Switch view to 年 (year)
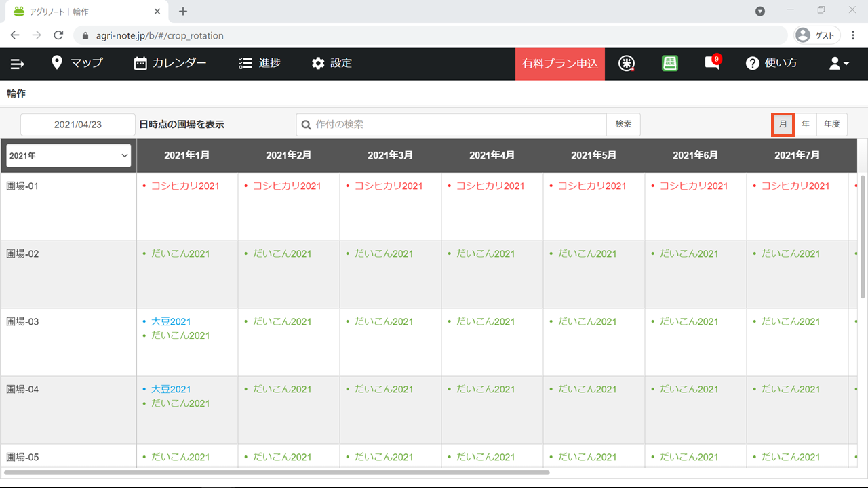 coord(806,124)
